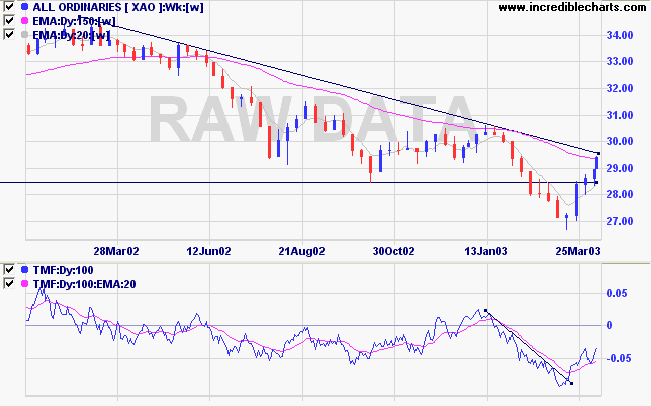
Task: Click the 12Jun02 date label
Action: point(208,251)
